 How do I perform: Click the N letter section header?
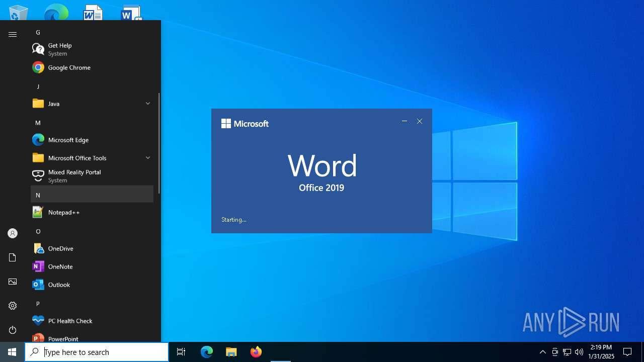[x=92, y=194]
